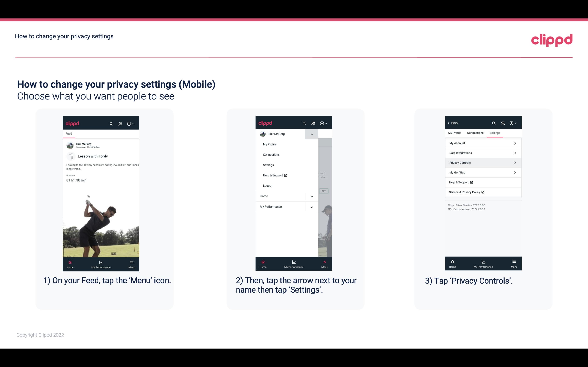Tap the Home icon in bottom navigation

[x=69, y=263]
